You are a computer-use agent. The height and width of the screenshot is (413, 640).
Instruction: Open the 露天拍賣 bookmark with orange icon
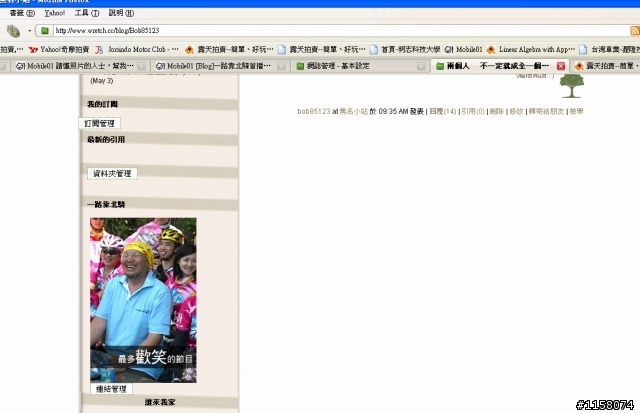click(x=229, y=50)
